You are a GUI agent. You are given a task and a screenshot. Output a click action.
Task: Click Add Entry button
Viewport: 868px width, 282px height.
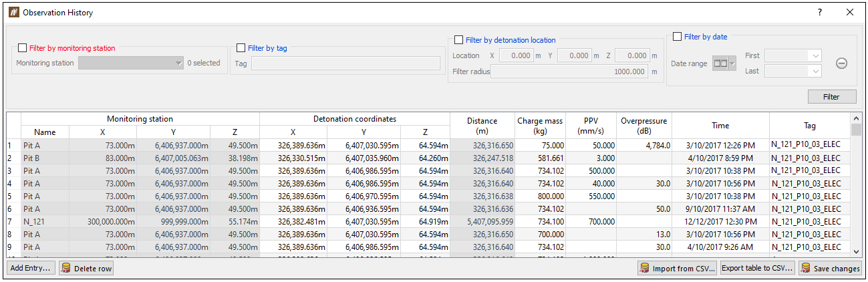click(31, 268)
